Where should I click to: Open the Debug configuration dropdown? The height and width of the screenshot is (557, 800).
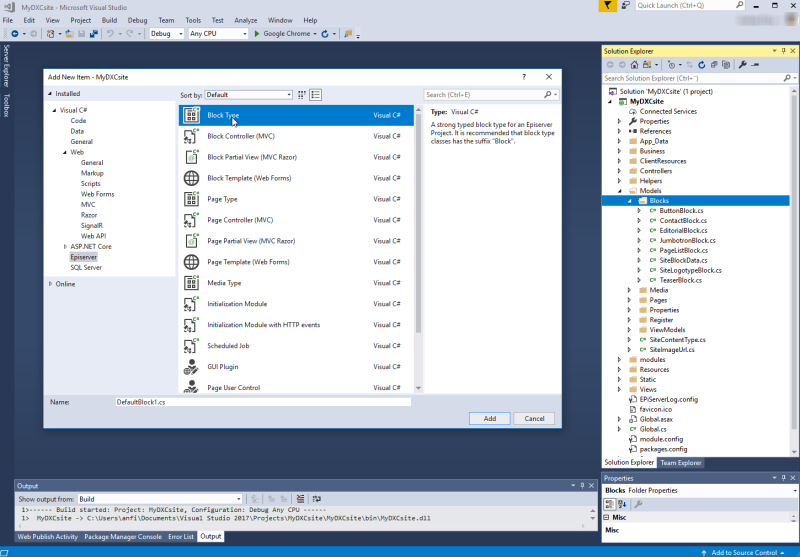click(x=166, y=34)
